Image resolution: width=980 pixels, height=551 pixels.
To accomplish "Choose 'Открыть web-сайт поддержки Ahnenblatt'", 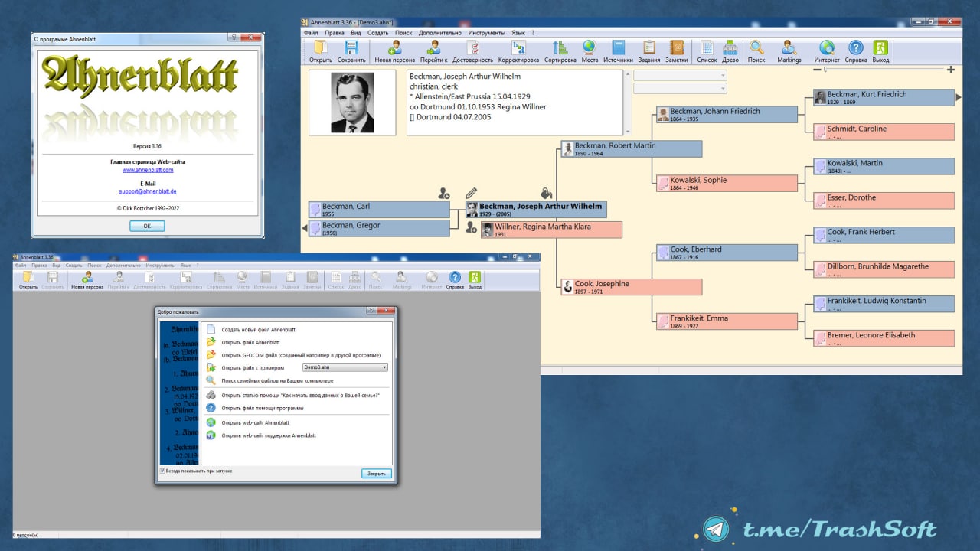I will (269, 435).
